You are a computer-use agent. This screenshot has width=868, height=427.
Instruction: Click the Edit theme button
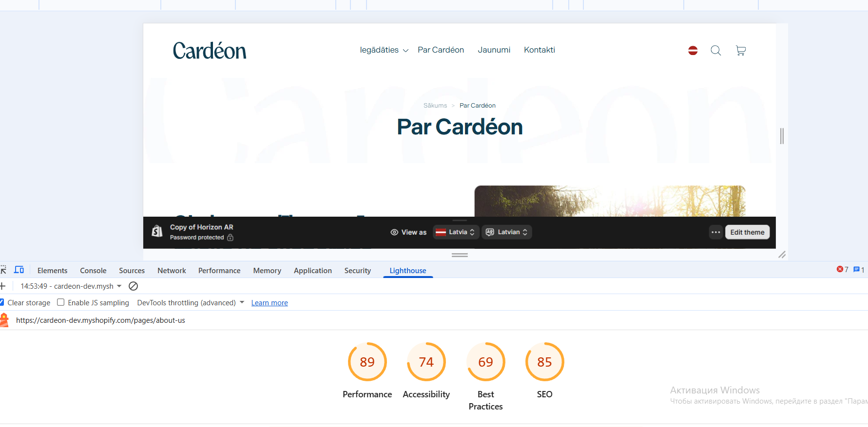(x=747, y=232)
